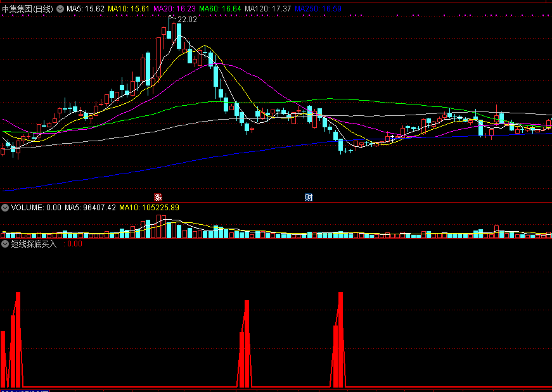Click the green MA60: 16.64 label
This screenshot has height=392, width=552.
tap(221, 9)
